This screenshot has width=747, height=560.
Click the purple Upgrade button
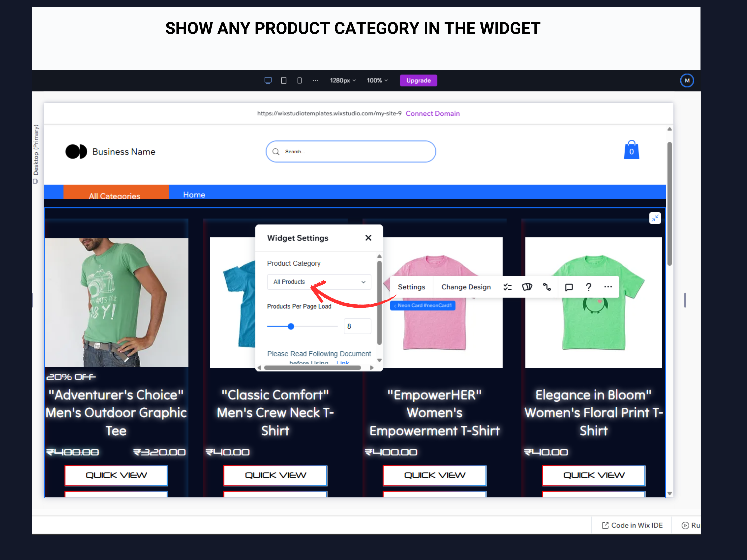click(418, 80)
